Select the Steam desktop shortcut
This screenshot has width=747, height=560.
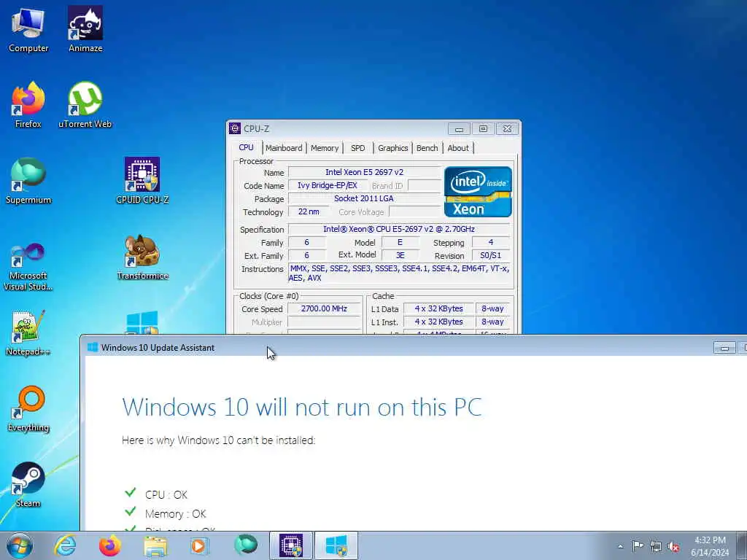(28, 485)
